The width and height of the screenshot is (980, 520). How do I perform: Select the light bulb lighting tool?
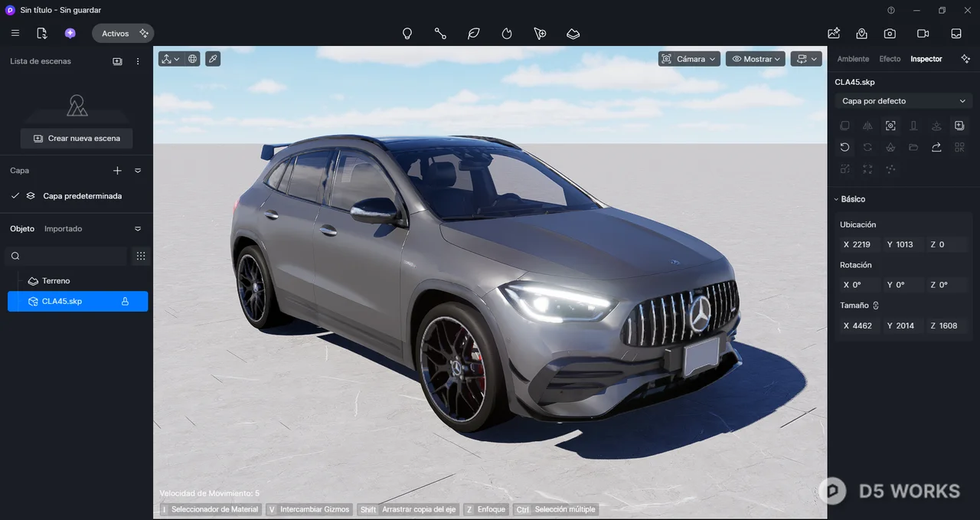[x=407, y=34]
